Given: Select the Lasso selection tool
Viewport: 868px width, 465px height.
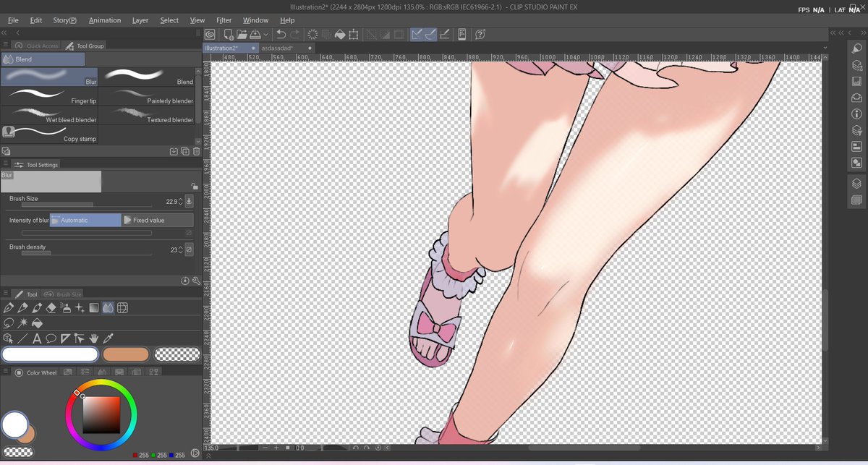Looking at the screenshot, I should (9, 323).
